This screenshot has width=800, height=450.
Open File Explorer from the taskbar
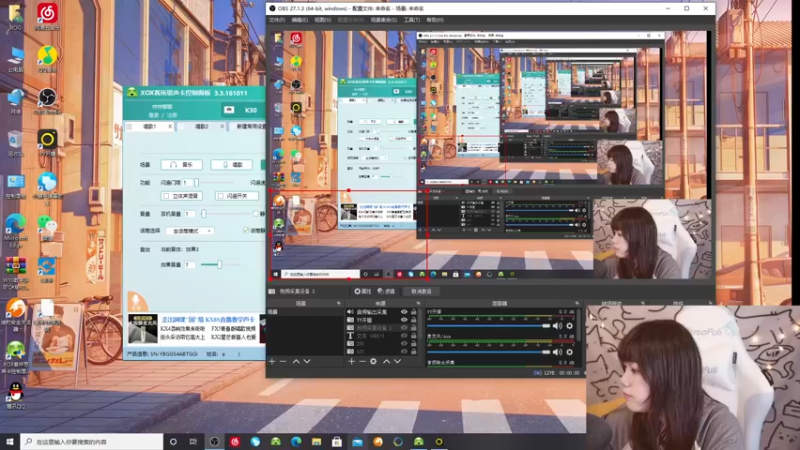pos(316,442)
